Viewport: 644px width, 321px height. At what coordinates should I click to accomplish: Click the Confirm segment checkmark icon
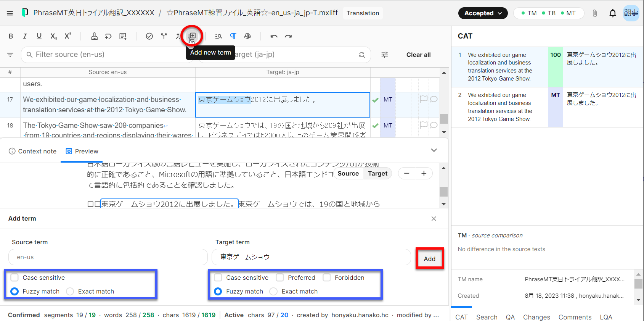149,36
